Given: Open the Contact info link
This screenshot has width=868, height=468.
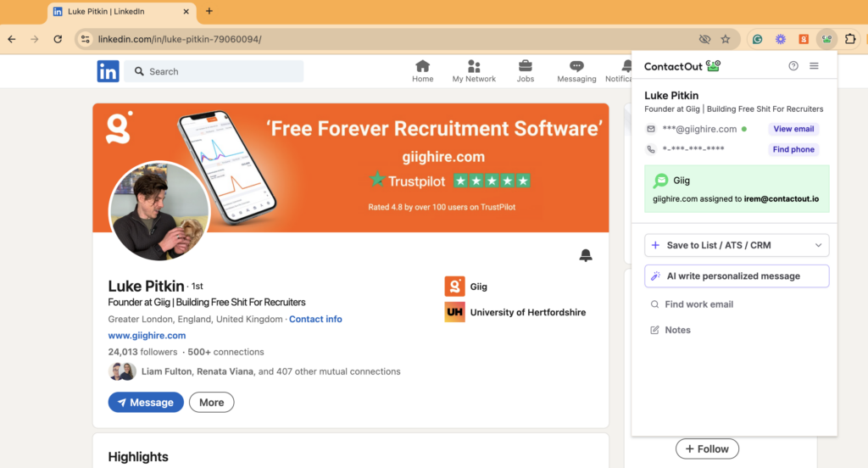Looking at the screenshot, I should 315,319.
